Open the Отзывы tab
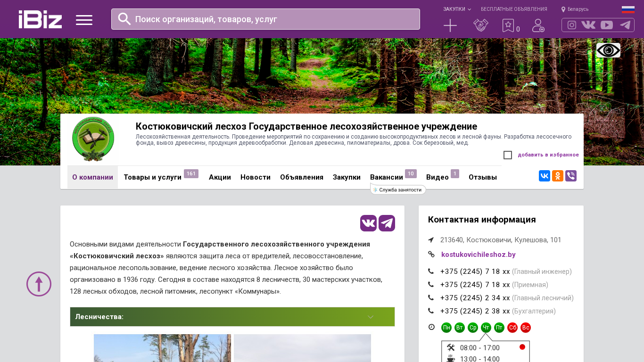Viewport: 644px width, 362px height. point(483,177)
